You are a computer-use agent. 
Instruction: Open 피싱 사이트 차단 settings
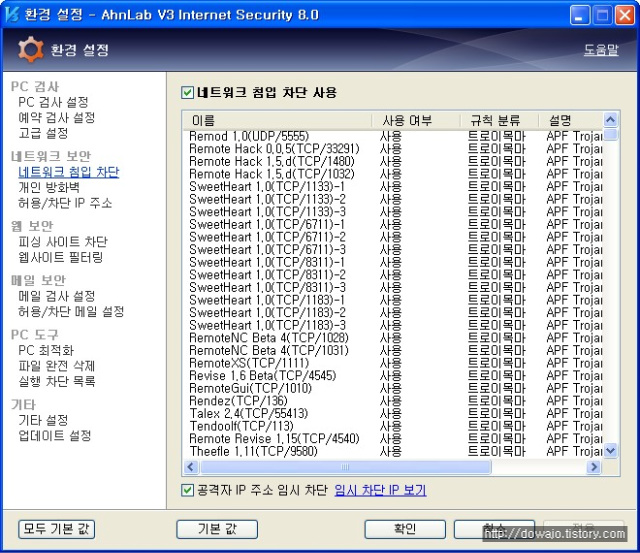tap(63, 242)
